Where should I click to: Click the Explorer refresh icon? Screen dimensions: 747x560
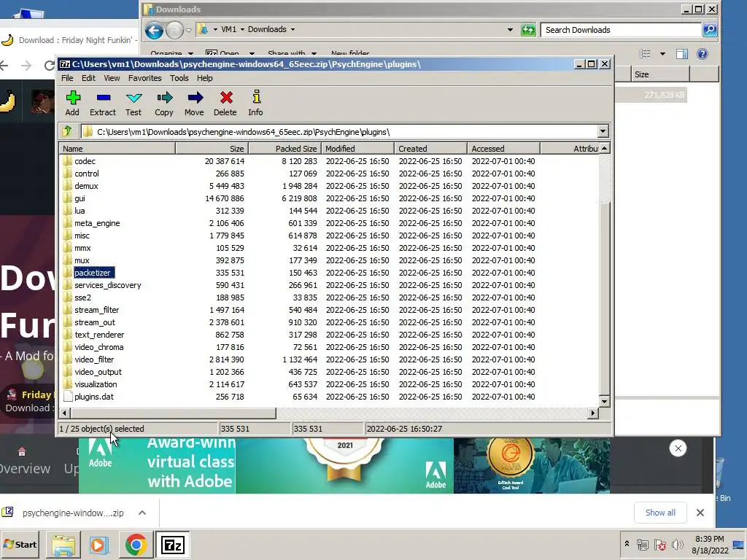pos(528,30)
